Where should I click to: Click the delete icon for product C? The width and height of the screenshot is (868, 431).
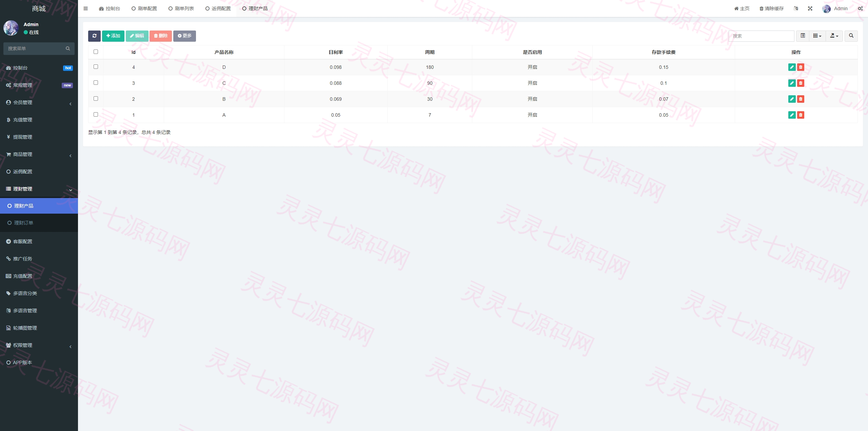point(801,83)
